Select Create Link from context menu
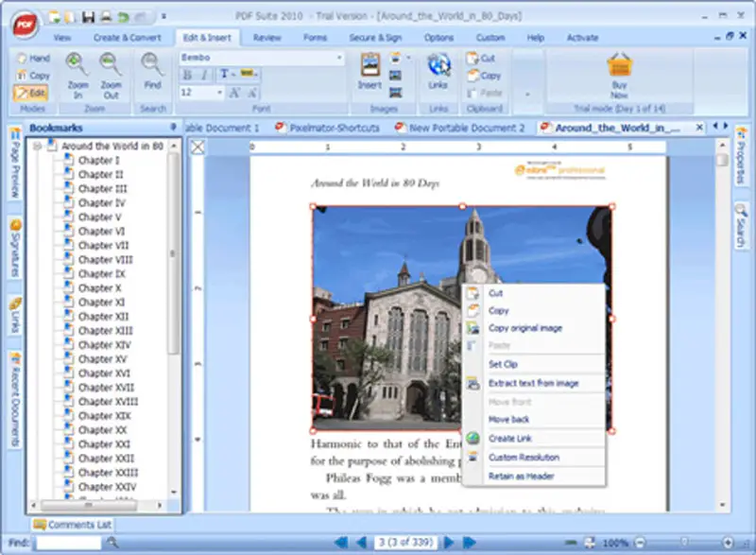 pos(509,438)
